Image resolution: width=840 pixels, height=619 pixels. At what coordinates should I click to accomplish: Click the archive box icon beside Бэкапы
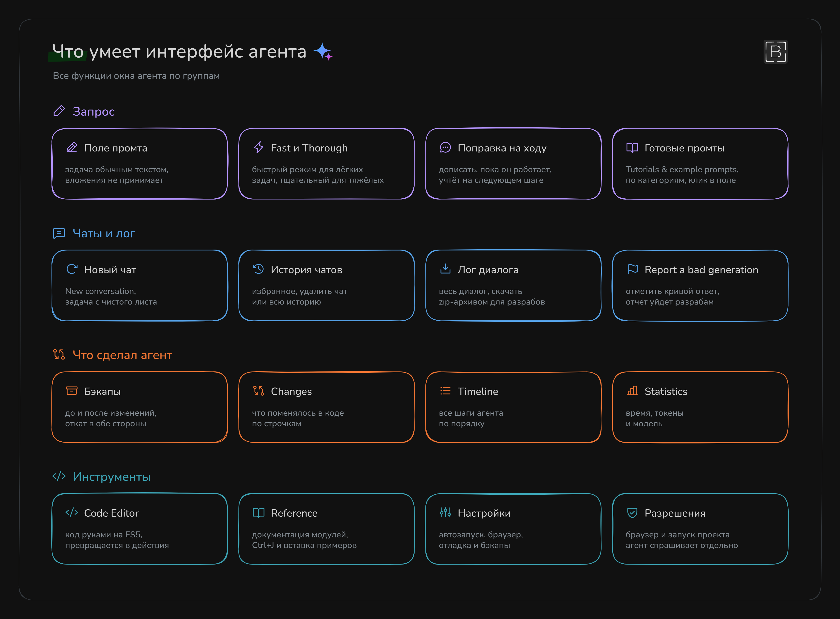coord(71,391)
